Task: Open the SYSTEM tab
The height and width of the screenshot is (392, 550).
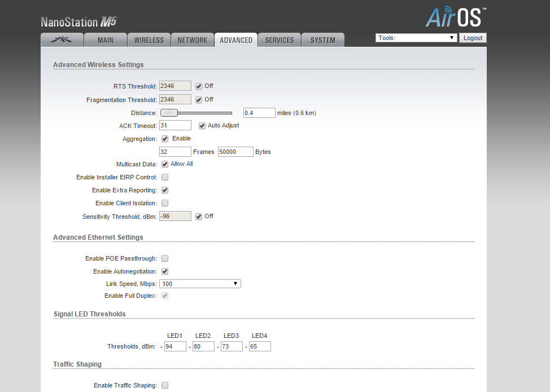Action: [323, 40]
